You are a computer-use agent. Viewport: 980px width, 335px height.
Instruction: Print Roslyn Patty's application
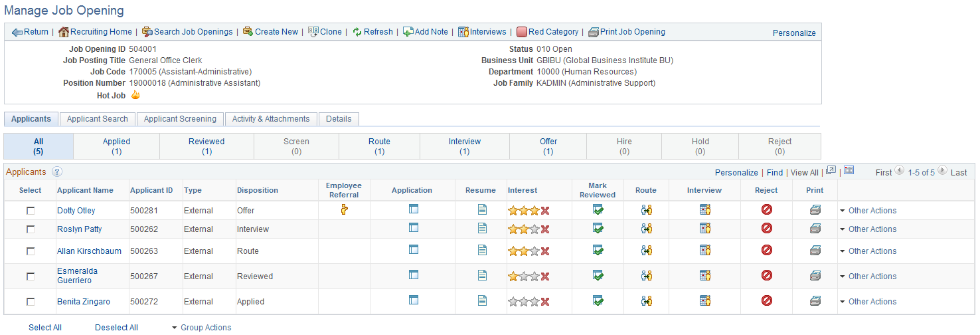pos(815,229)
